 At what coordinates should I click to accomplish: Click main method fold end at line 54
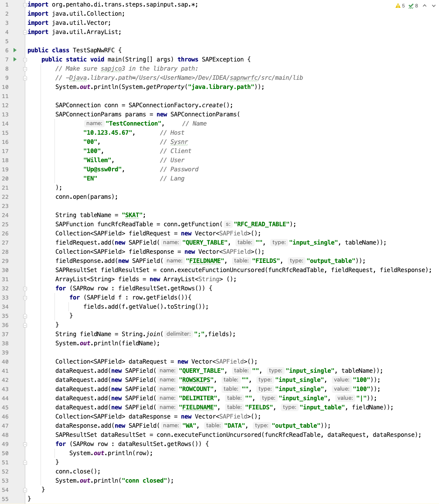click(x=25, y=490)
